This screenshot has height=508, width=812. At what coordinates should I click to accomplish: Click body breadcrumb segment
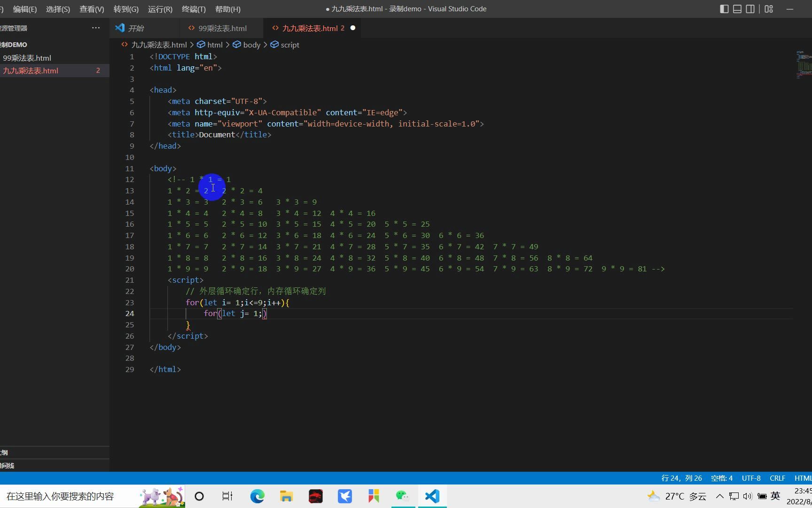252,45
